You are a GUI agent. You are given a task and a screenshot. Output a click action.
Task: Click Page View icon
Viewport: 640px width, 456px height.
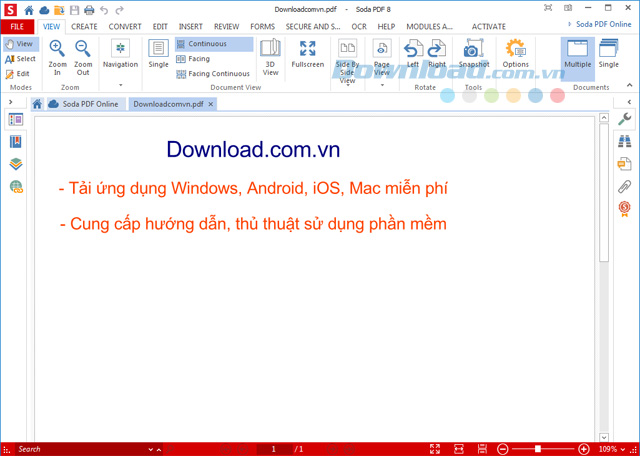(x=382, y=49)
